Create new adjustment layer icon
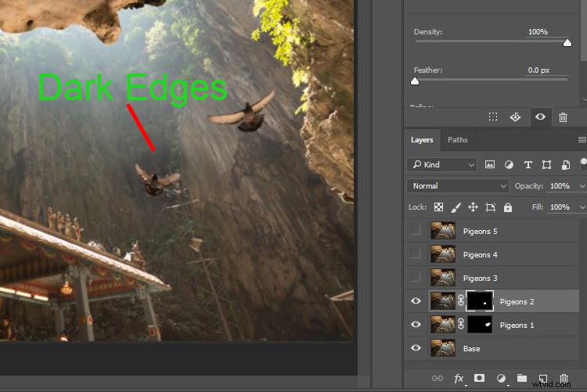 (x=501, y=378)
